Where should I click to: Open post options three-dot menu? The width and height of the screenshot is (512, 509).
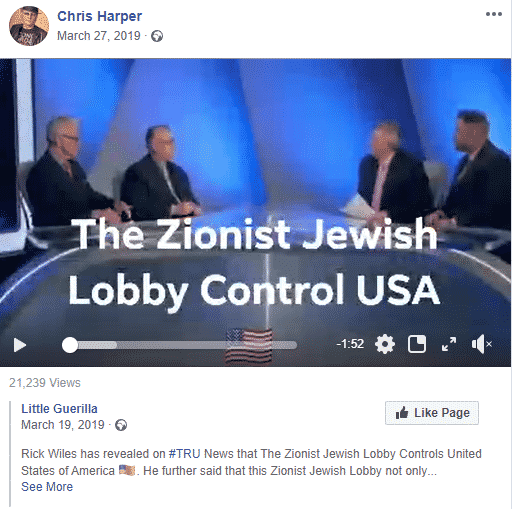coord(494,14)
